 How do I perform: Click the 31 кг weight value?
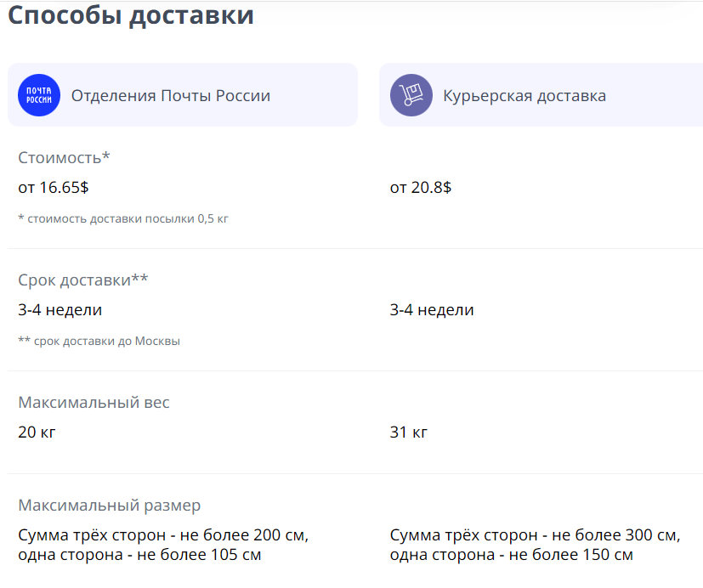pyautogui.click(x=409, y=433)
